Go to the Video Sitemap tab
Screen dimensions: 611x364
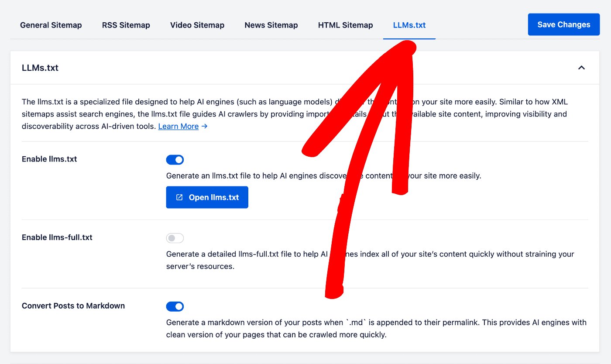pyautogui.click(x=197, y=25)
